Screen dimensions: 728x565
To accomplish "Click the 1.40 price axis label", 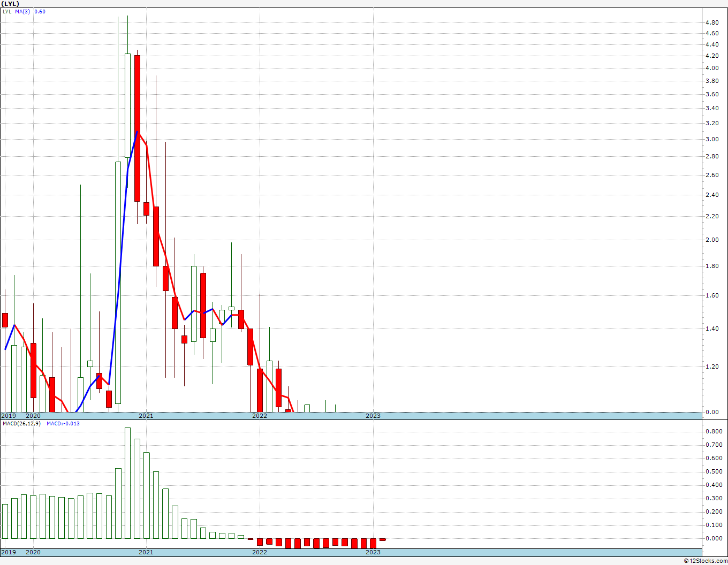I will (712, 329).
